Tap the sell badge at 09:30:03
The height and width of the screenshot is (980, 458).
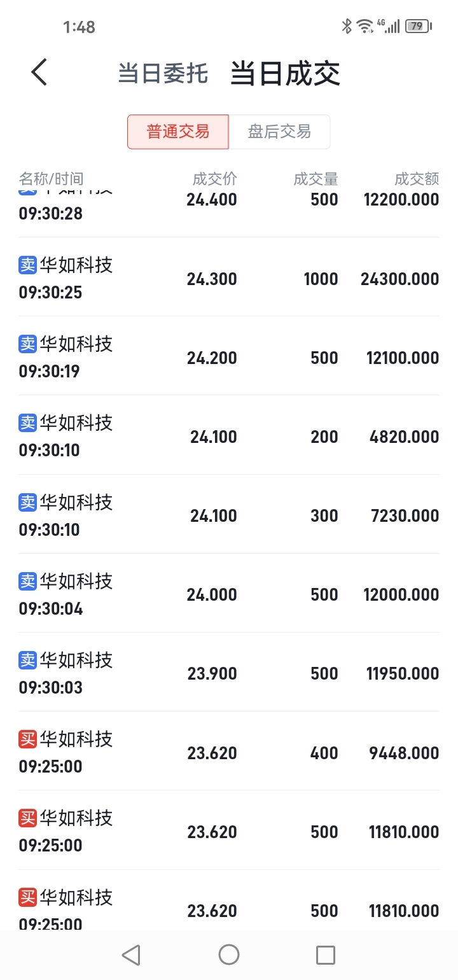click(28, 660)
